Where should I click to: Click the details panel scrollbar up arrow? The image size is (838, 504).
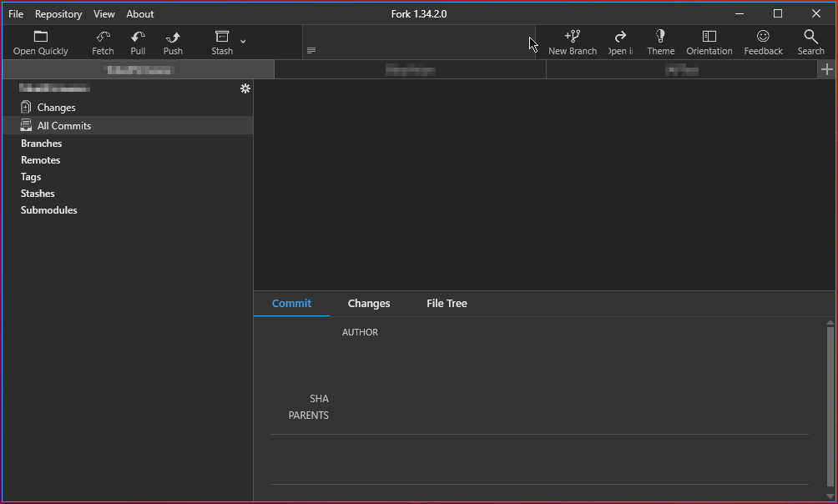click(830, 322)
